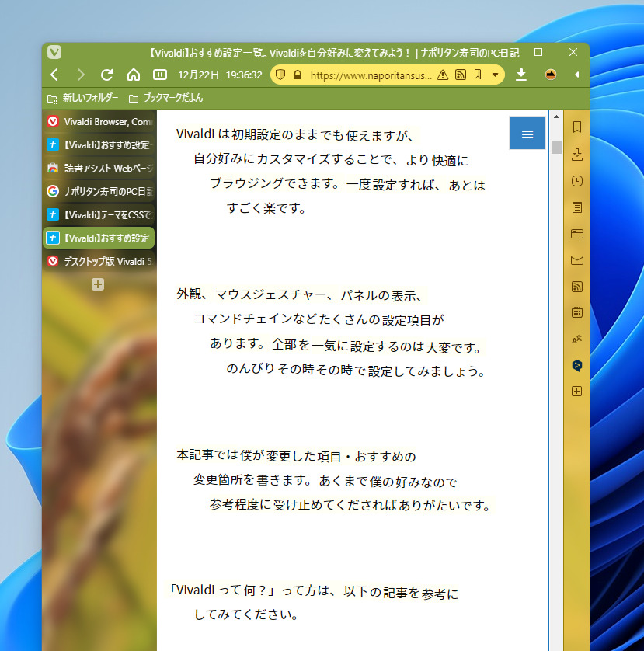The width and height of the screenshot is (644, 651).
Task: Click the orange extension icon in toolbar
Action: [x=551, y=75]
